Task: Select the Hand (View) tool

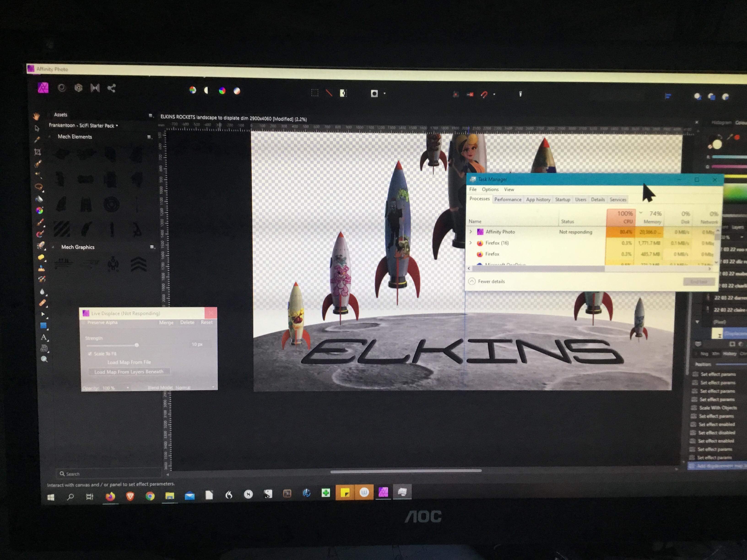Action: pyautogui.click(x=36, y=116)
